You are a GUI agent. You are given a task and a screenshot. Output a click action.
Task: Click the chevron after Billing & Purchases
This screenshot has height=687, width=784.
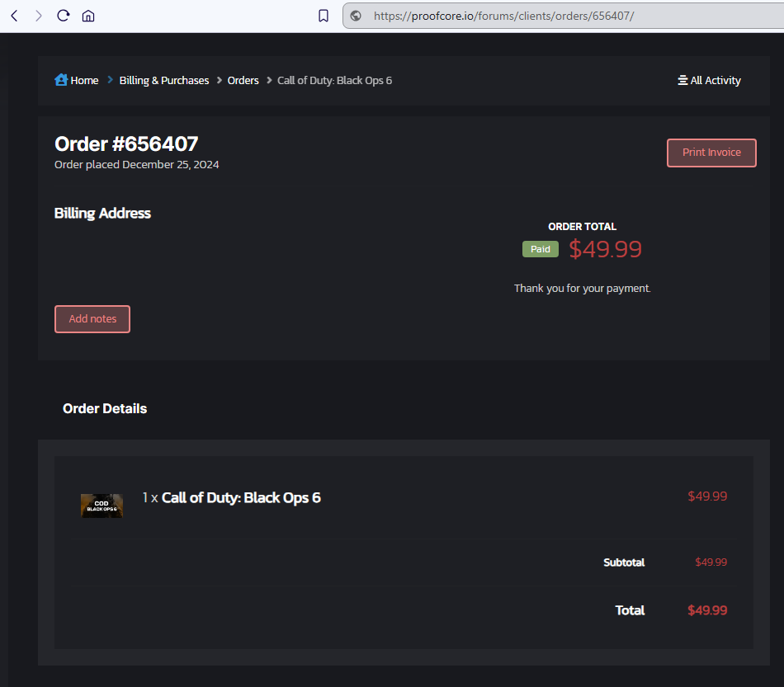(x=219, y=80)
